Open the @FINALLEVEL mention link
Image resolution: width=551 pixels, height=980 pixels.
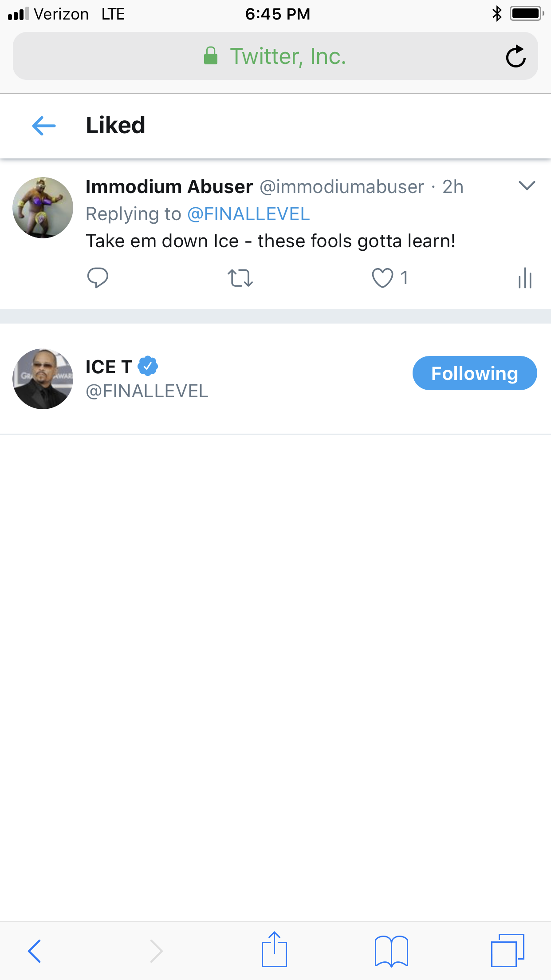248,214
